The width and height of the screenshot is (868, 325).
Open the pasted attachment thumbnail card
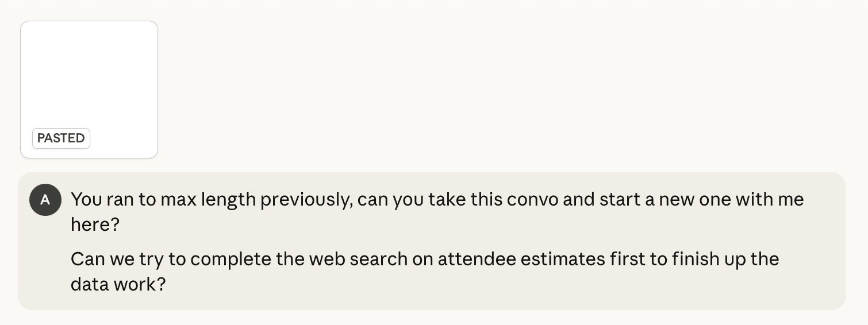89,90
